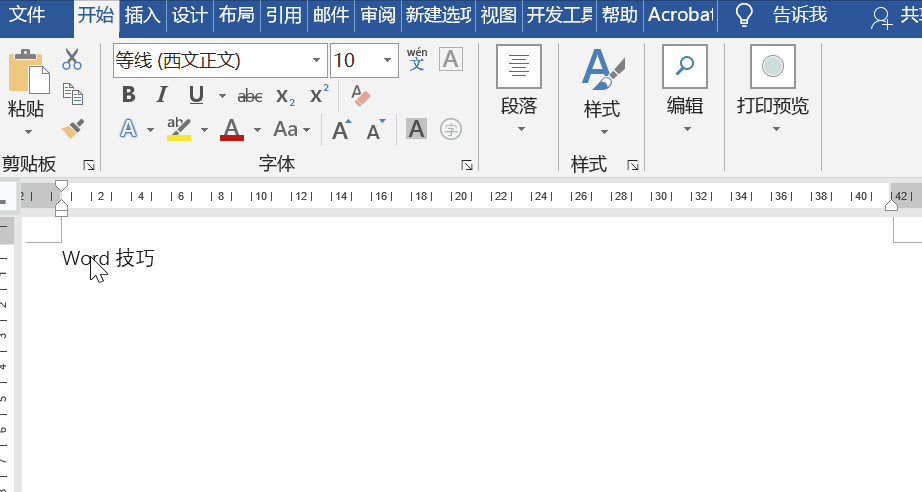Toggle bold formatting
The height and width of the screenshot is (492, 922).
[129, 95]
